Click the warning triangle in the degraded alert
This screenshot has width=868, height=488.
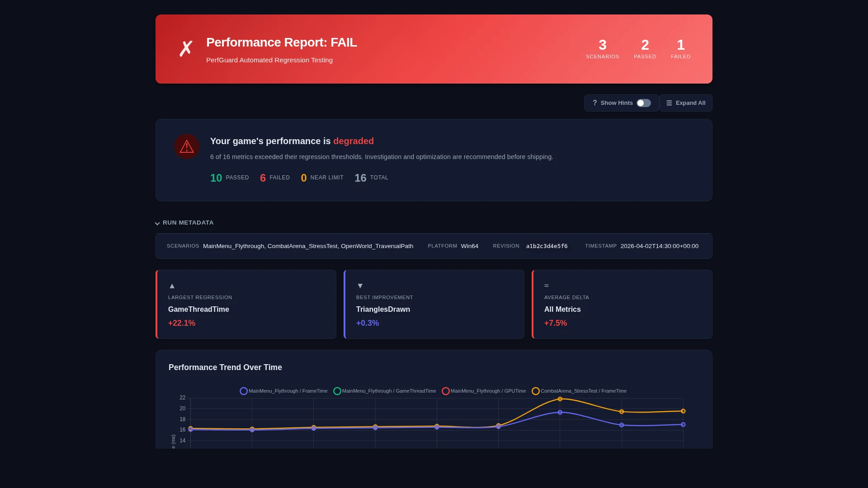(187, 146)
